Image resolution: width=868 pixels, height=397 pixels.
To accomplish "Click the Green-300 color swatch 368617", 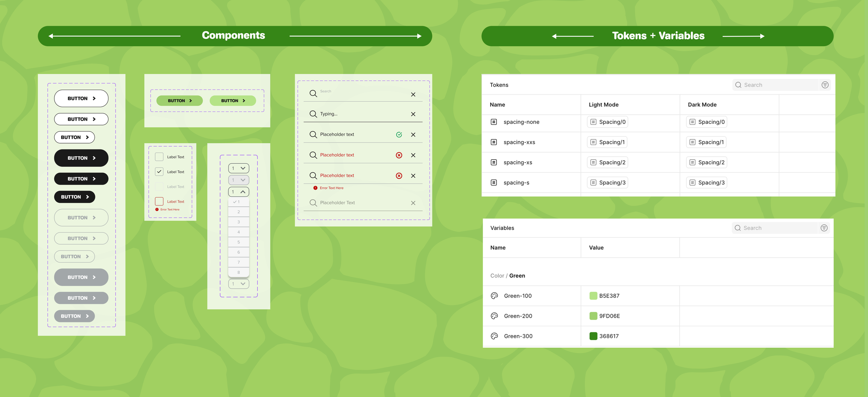I will pos(593,336).
